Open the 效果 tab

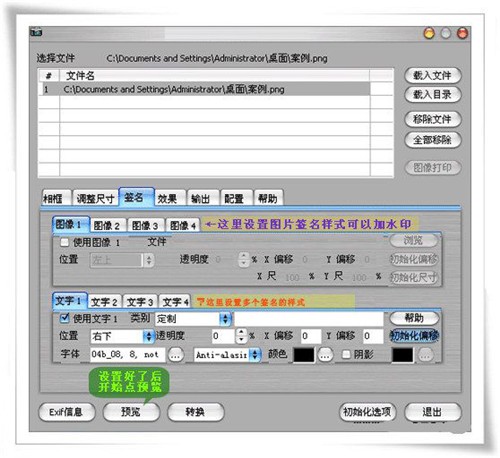169,199
